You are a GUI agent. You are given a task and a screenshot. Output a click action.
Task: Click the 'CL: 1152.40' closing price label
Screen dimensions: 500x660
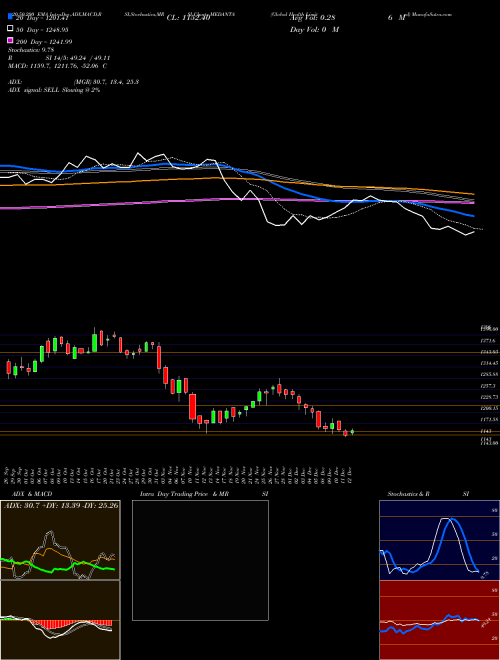(x=188, y=18)
